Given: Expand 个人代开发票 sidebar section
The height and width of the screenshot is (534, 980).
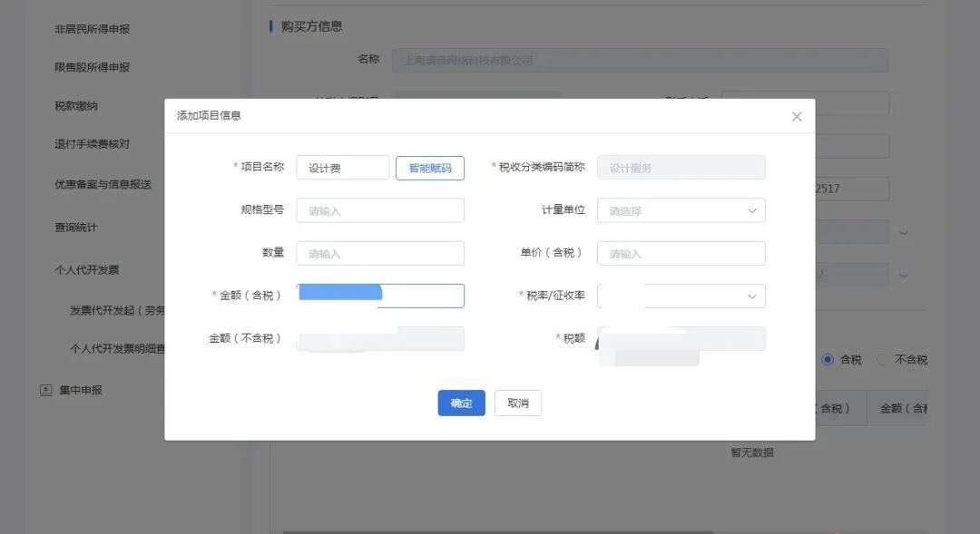Looking at the screenshot, I should coord(87,270).
